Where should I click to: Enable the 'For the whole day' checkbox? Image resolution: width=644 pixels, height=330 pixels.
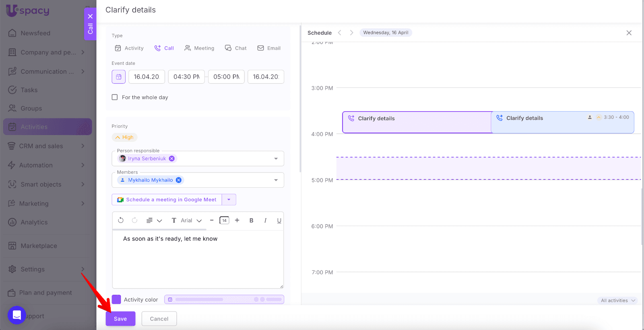point(115,97)
